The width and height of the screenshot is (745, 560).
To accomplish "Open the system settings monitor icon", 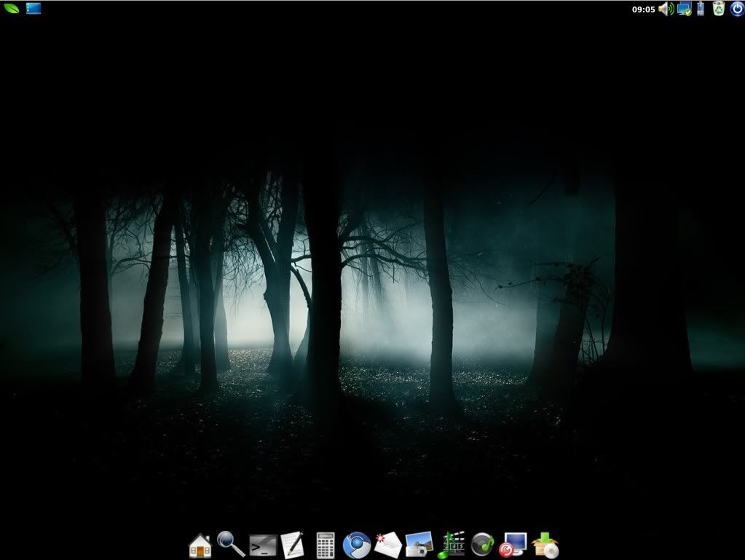I will point(513,545).
